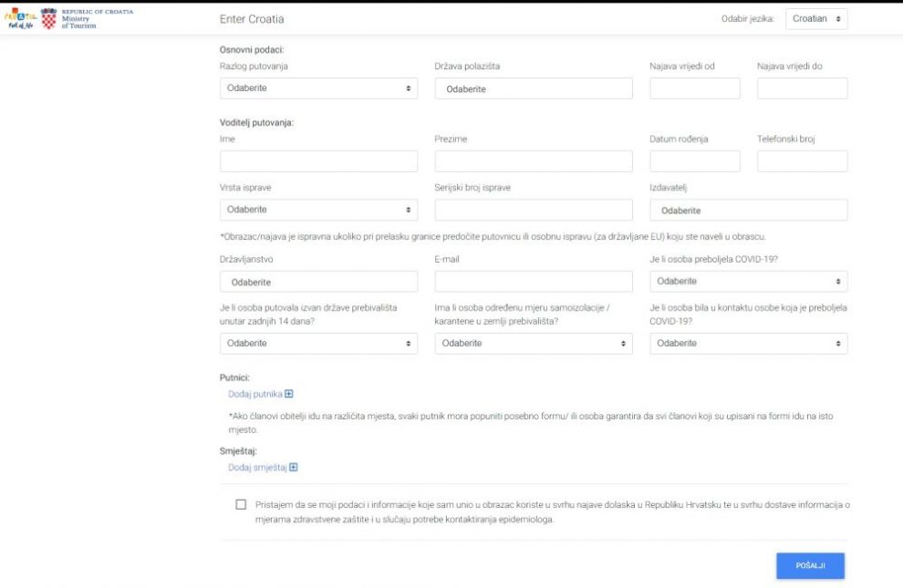Click the Prezime input field
Screen dimensions: 903x588
coord(534,161)
